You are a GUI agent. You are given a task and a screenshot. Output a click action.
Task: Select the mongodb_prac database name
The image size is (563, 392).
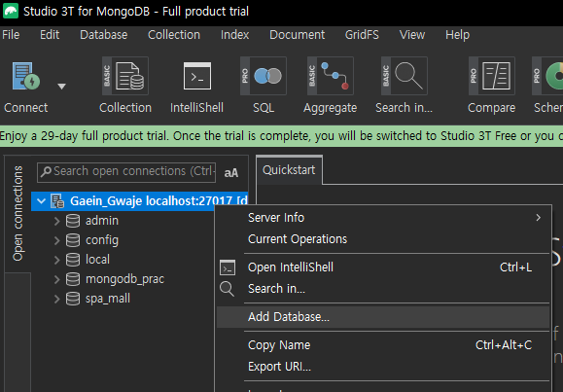click(x=124, y=279)
